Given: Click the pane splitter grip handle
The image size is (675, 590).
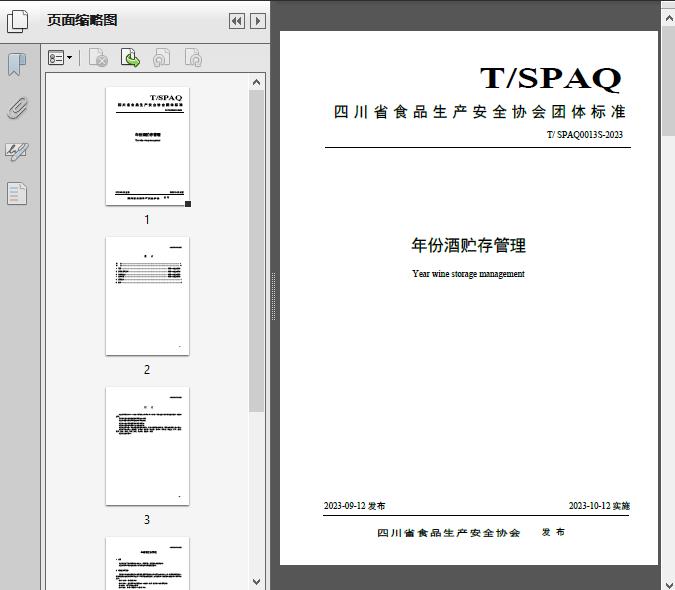Looking at the screenshot, I should (273, 297).
